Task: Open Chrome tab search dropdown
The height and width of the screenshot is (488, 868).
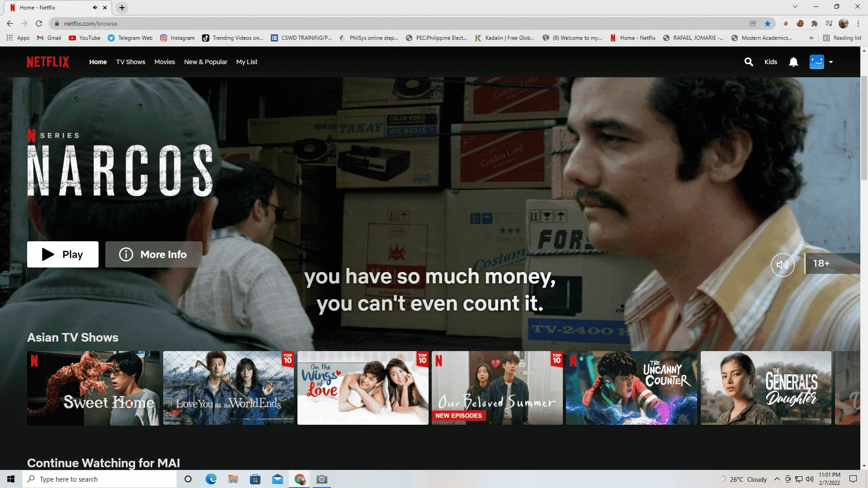Action: [795, 7]
